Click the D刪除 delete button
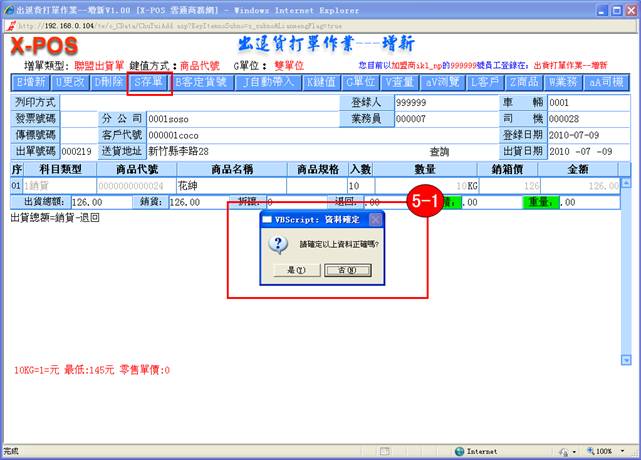The width and height of the screenshot is (641, 460). tap(109, 81)
